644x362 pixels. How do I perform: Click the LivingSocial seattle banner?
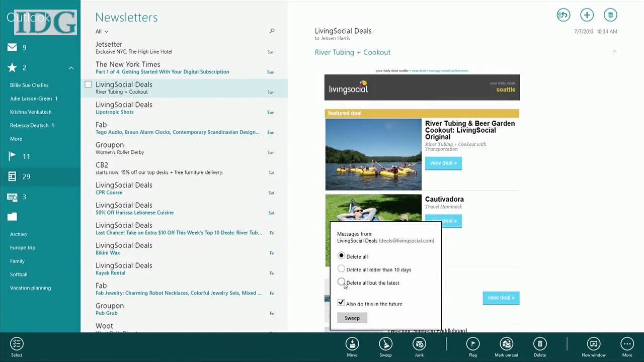click(422, 87)
